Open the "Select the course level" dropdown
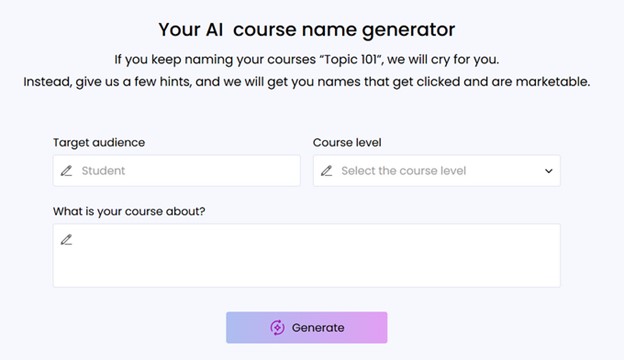 (437, 171)
